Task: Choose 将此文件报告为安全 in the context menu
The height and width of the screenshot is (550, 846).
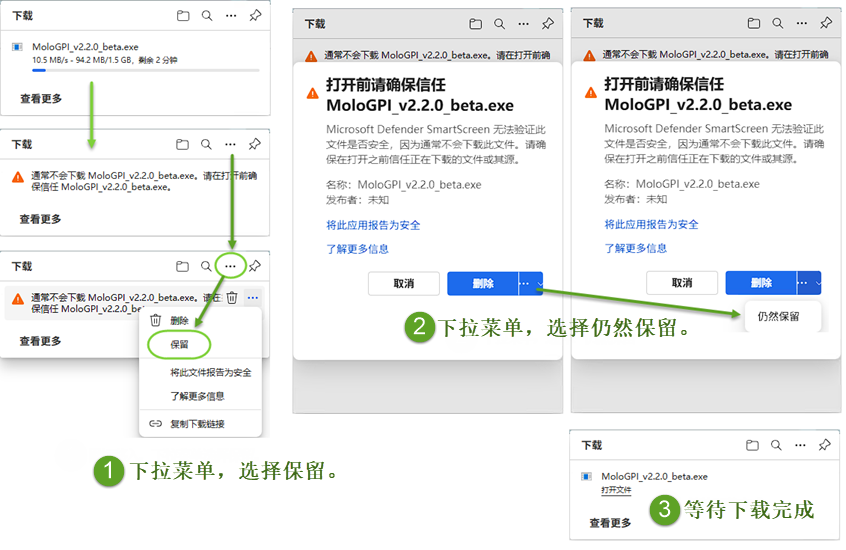Action: 210,372
